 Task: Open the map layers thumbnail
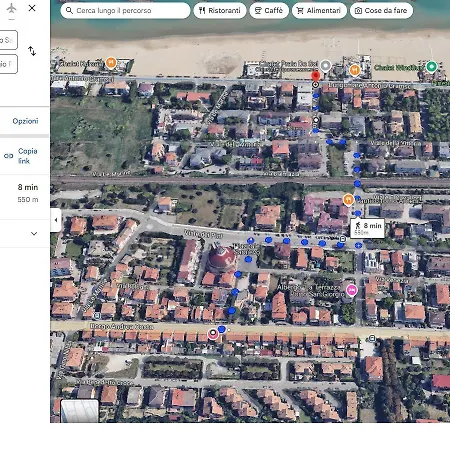80,411
